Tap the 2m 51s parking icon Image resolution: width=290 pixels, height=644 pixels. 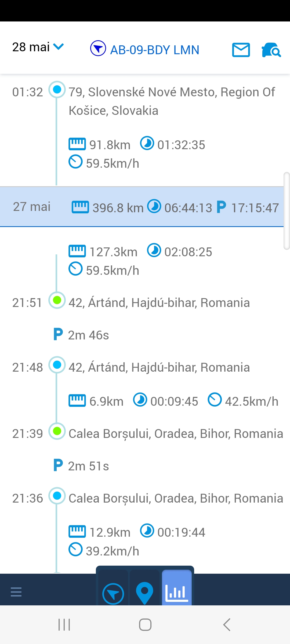pos(58,465)
